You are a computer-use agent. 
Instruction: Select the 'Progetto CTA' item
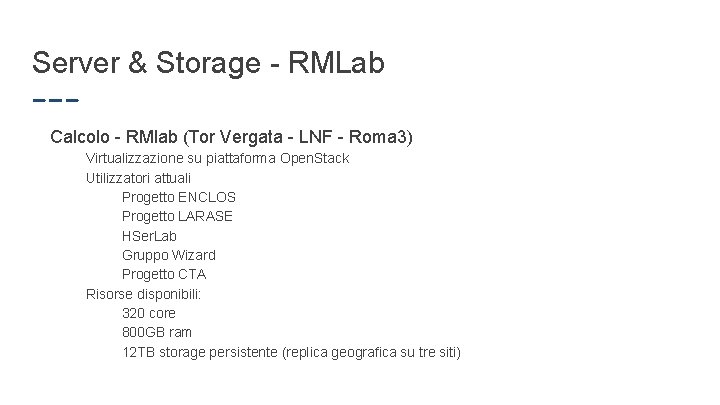pos(163,274)
